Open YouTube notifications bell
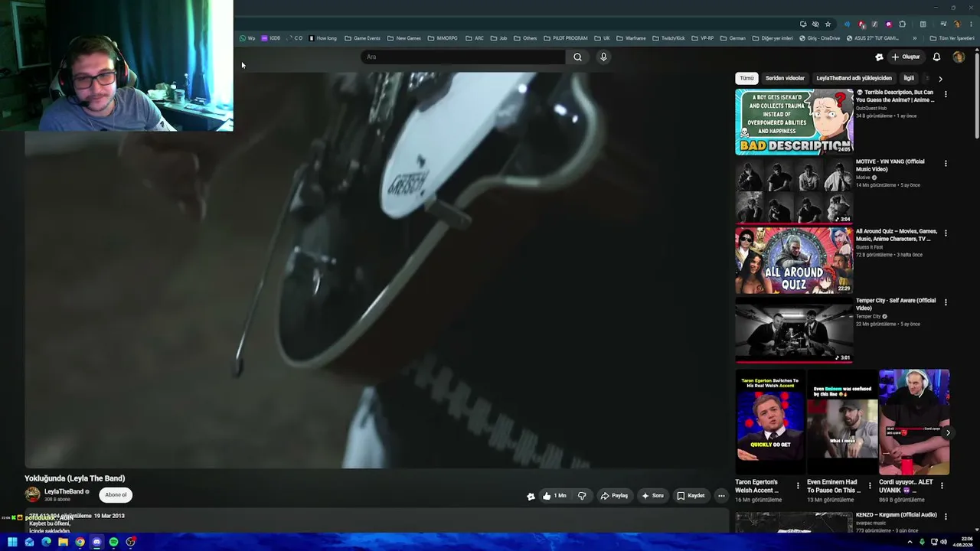Screen dimensions: 980x551 936,57
